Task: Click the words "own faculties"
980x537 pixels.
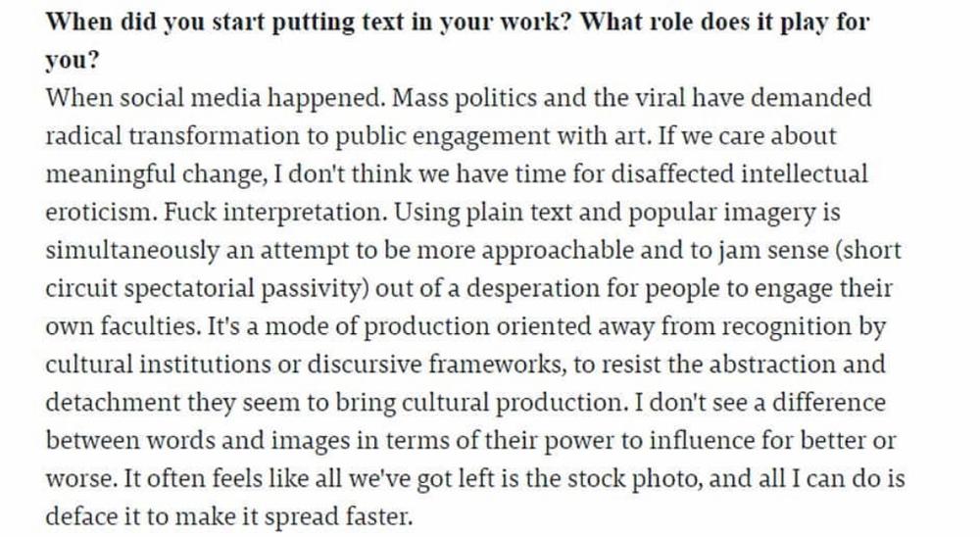Action: click(x=120, y=326)
